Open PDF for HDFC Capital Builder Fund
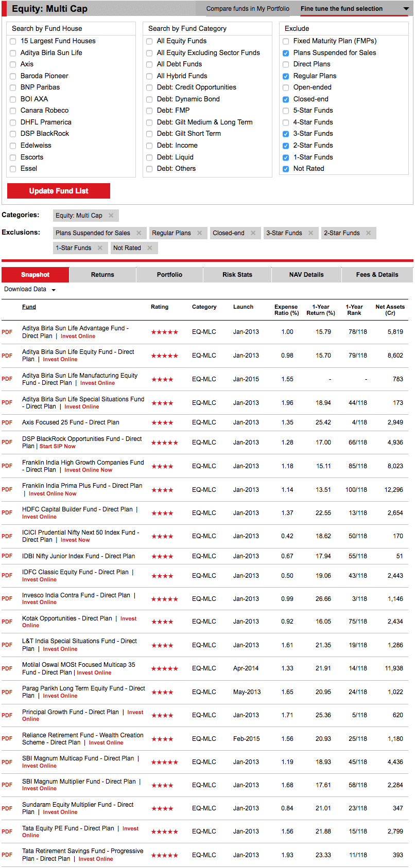 pos(7,513)
